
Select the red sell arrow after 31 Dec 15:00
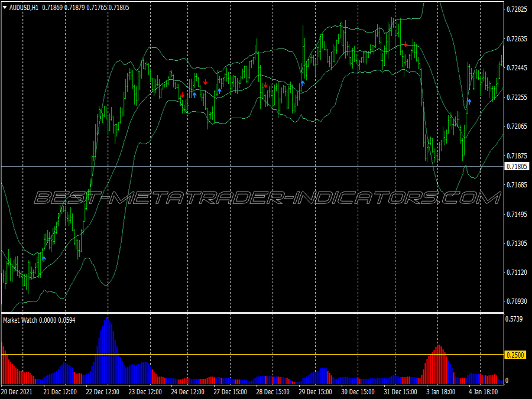pyautogui.click(x=406, y=44)
